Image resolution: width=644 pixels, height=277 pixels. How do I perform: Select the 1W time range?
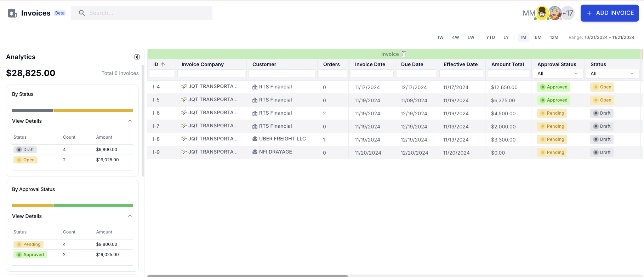pyautogui.click(x=440, y=37)
